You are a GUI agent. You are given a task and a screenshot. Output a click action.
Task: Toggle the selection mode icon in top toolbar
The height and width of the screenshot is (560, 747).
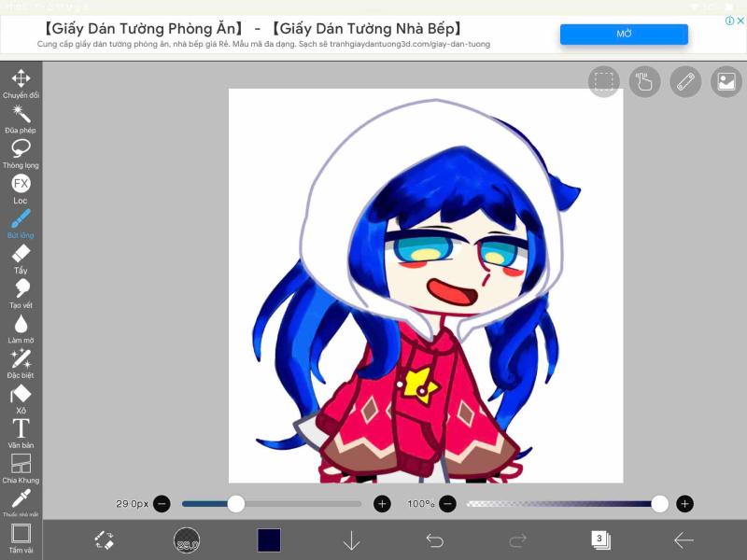(x=602, y=83)
